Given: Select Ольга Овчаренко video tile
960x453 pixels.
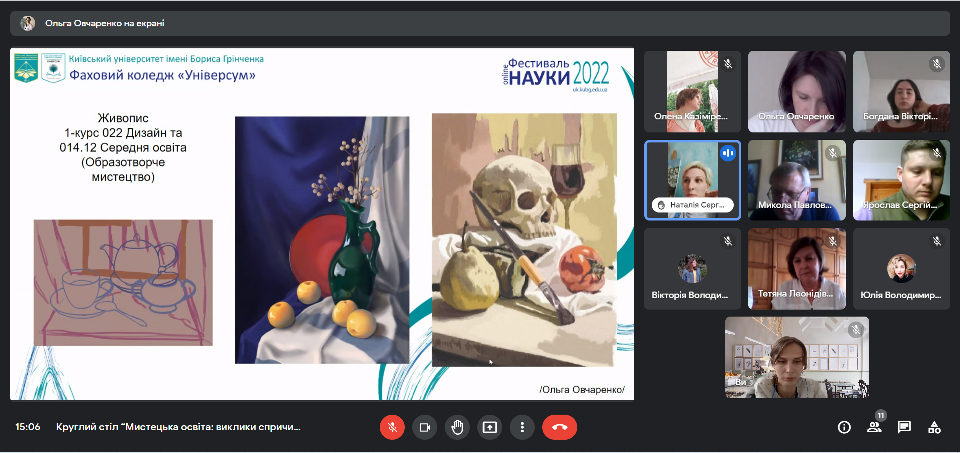Looking at the screenshot, I should pos(797,92).
